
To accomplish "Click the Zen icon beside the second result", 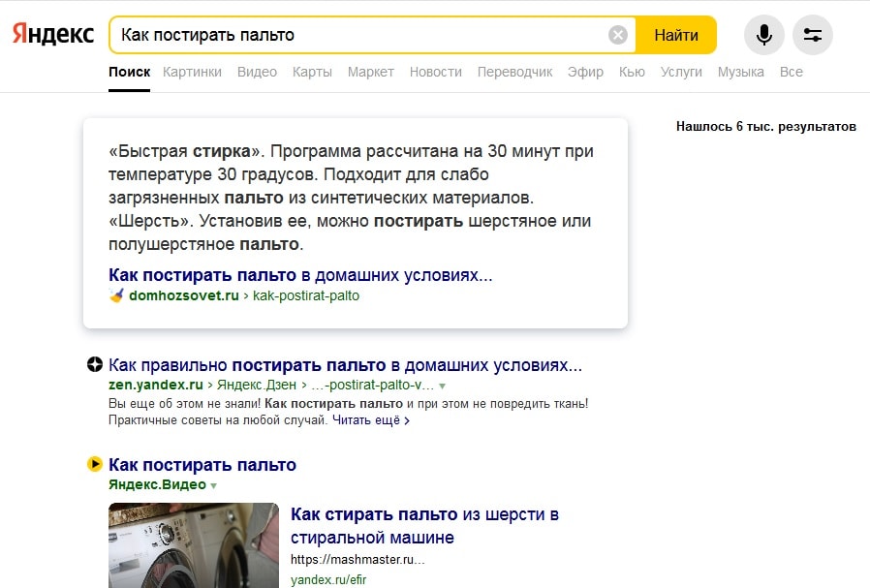I will pyautogui.click(x=95, y=364).
